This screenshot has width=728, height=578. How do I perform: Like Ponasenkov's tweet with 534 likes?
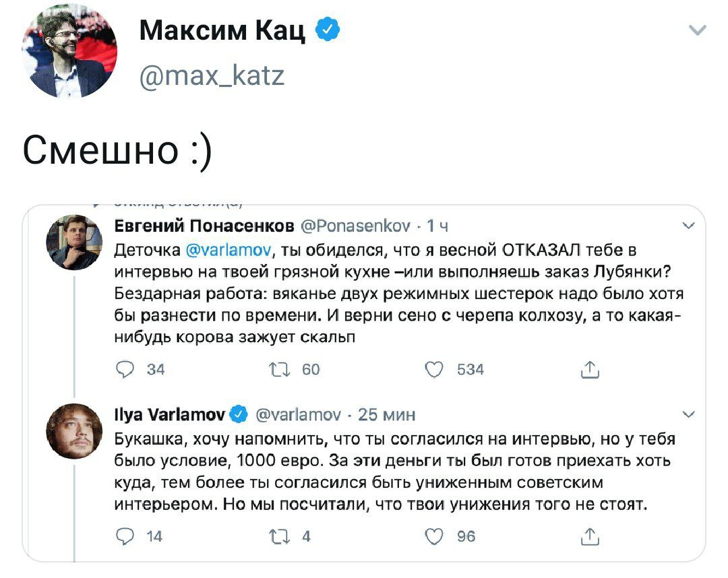(x=434, y=370)
